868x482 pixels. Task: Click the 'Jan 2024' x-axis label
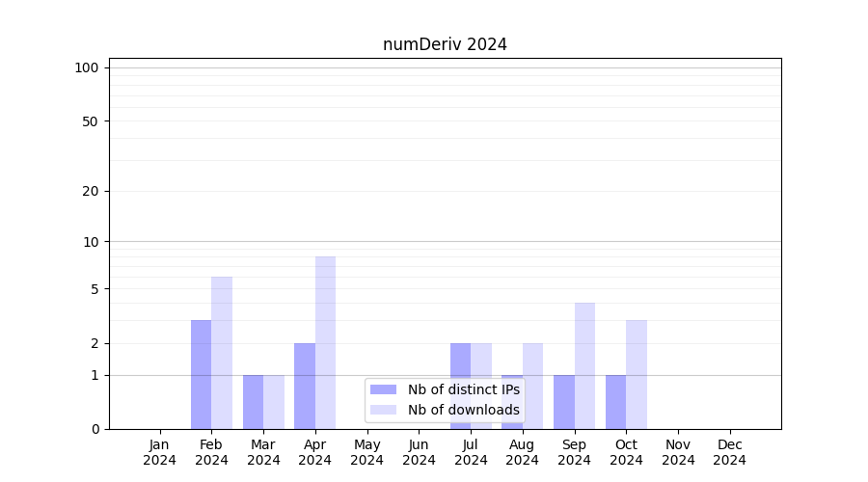[160, 452]
